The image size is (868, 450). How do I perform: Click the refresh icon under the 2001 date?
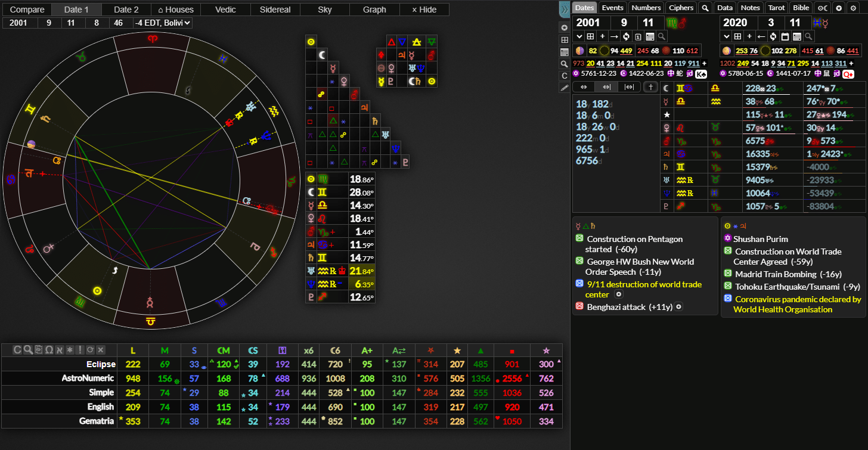627,36
